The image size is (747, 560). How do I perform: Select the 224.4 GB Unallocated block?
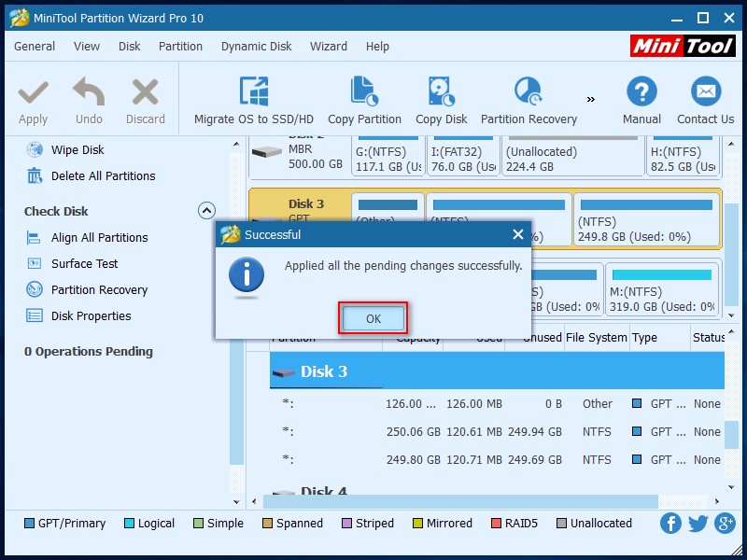pos(573,156)
